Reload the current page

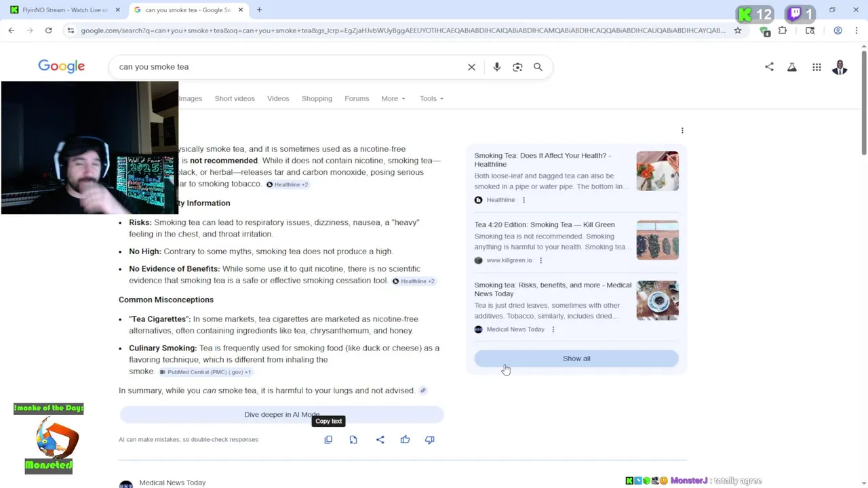48,30
